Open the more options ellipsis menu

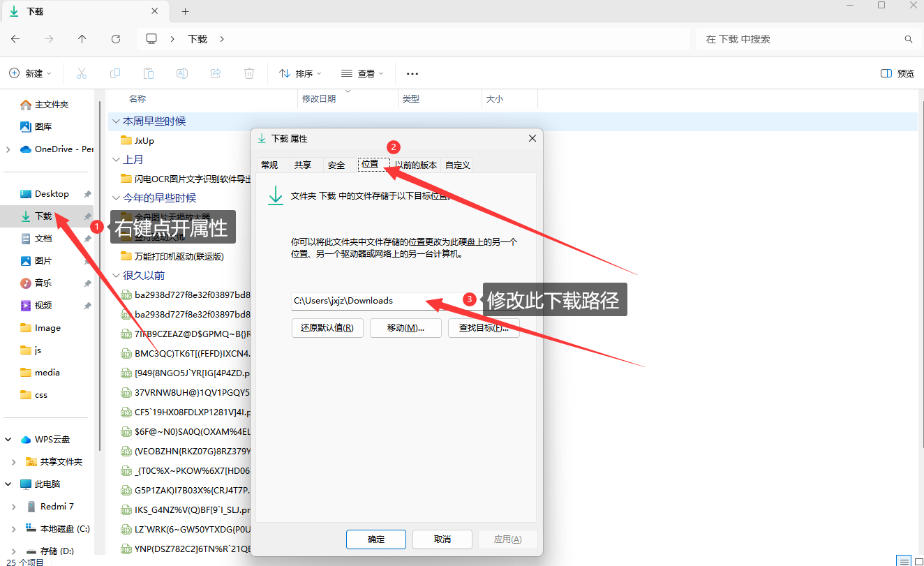[412, 73]
